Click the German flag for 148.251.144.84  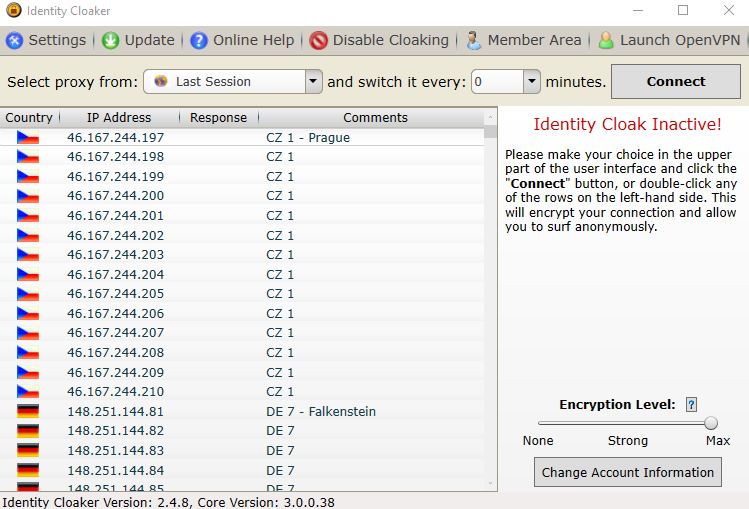(x=28, y=470)
